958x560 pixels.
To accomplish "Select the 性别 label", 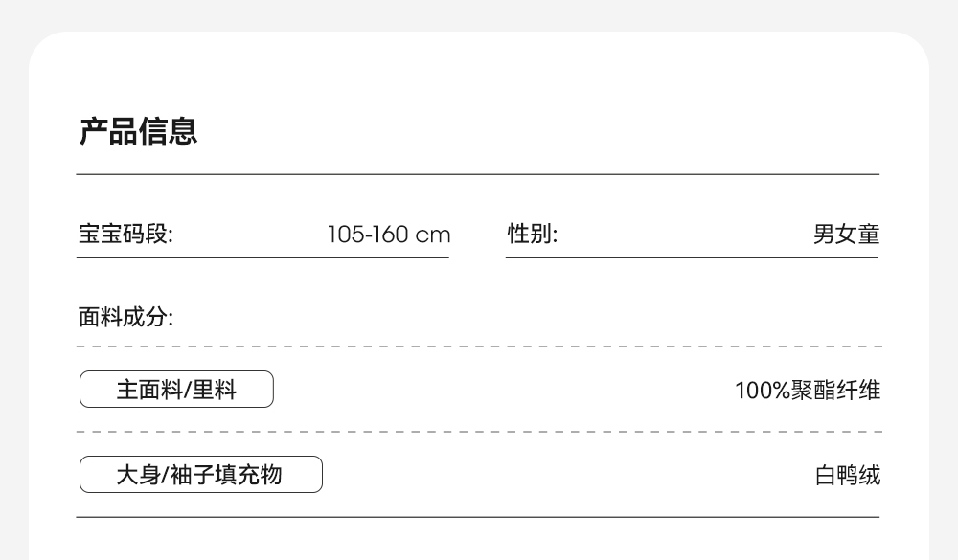I will coord(532,235).
